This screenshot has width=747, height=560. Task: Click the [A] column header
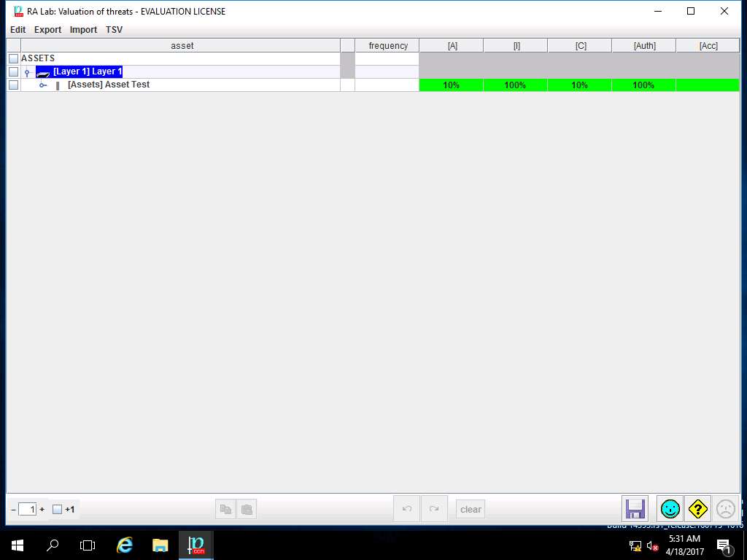(451, 46)
